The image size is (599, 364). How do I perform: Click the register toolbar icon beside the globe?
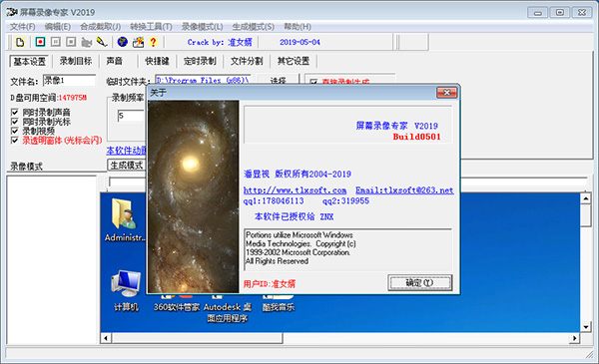[138, 42]
